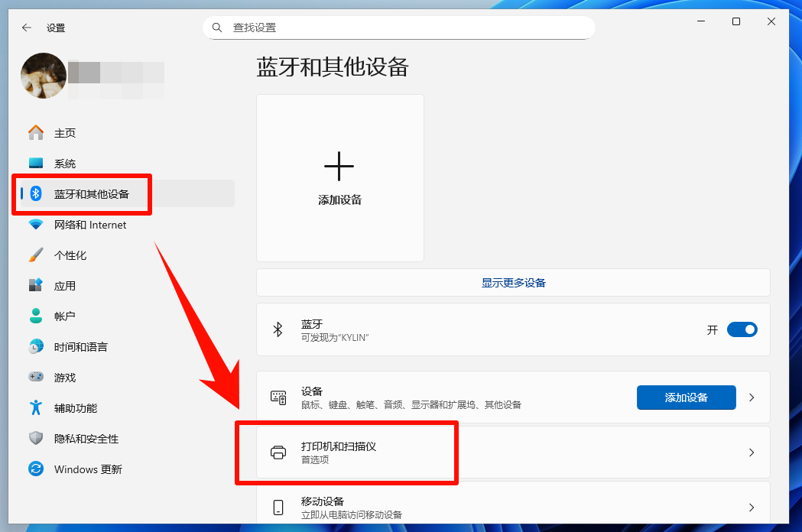Click the 游戏 gamepad icon

[x=36, y=377]
